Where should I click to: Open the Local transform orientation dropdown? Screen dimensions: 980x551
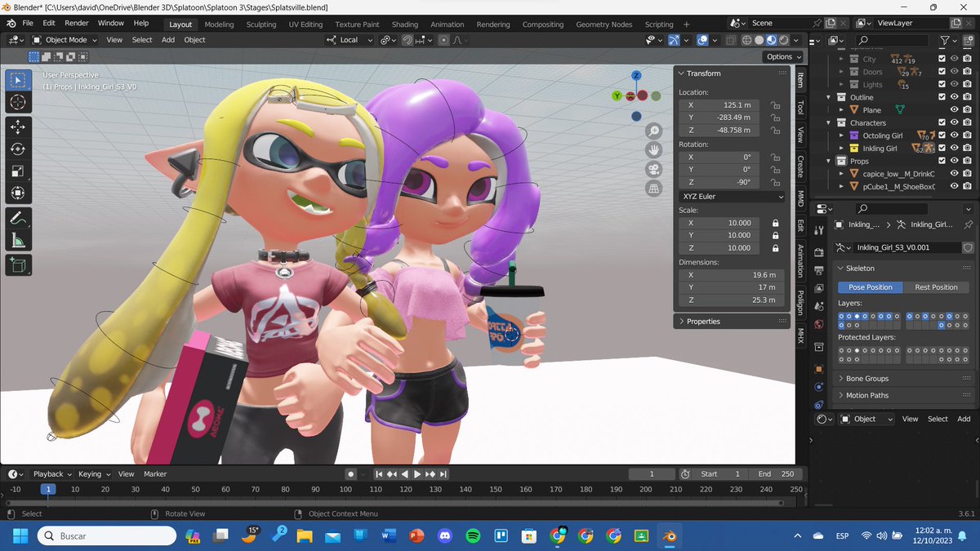click(348, 40)
